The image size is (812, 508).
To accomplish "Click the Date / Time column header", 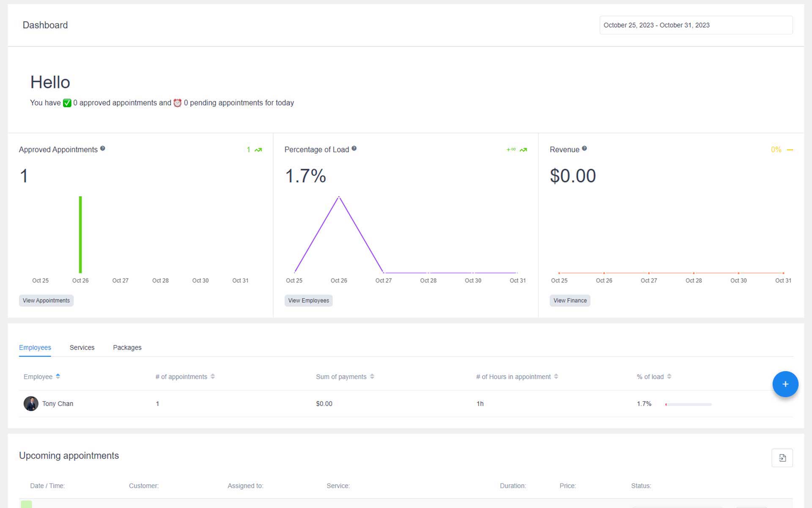I will click(x=47, y=486).
